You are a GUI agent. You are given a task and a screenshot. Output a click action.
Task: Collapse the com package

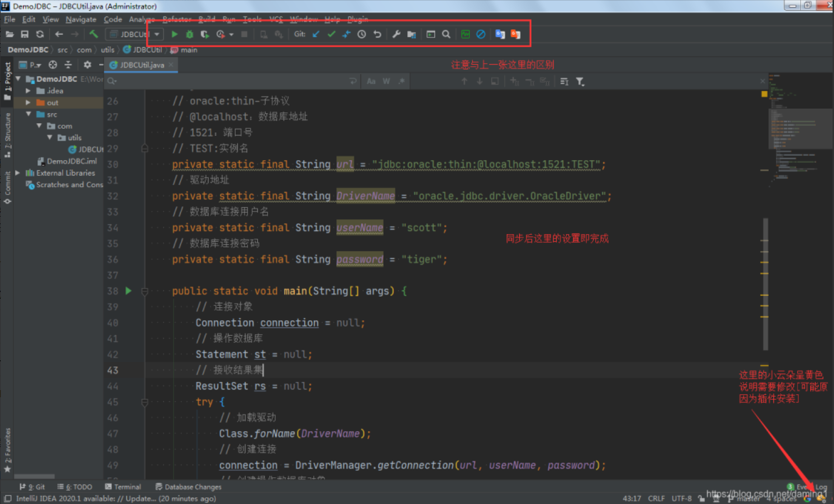coord(39,126)
